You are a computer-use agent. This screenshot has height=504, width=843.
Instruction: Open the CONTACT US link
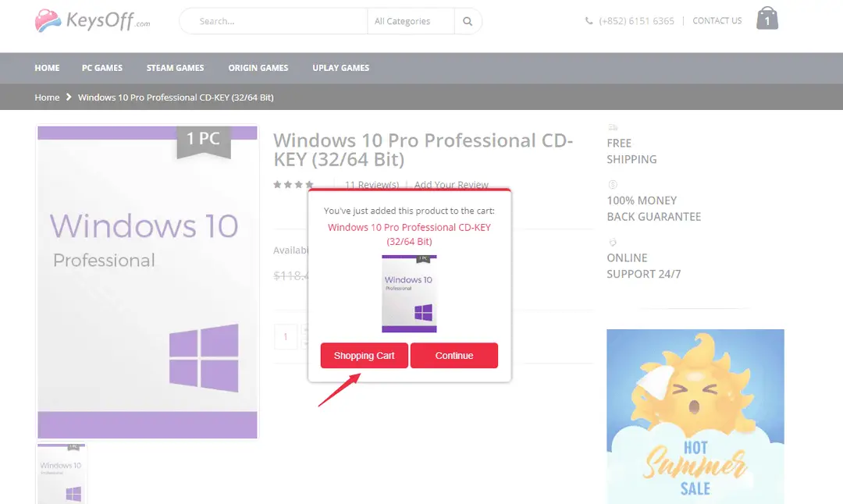[x=717, y=20]
